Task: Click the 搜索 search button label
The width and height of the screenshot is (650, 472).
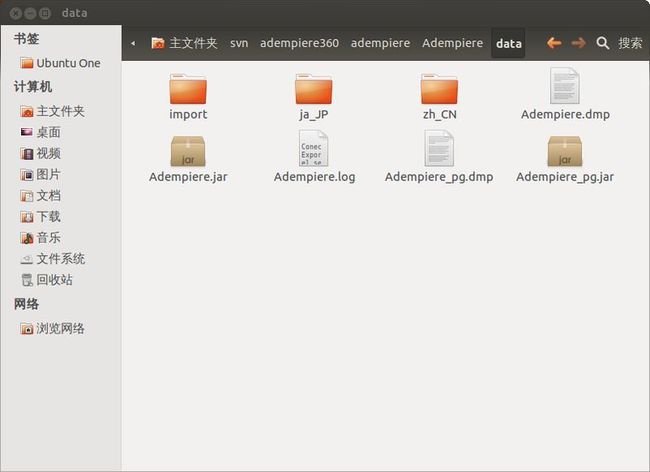Action: click(x=630, y=43)
